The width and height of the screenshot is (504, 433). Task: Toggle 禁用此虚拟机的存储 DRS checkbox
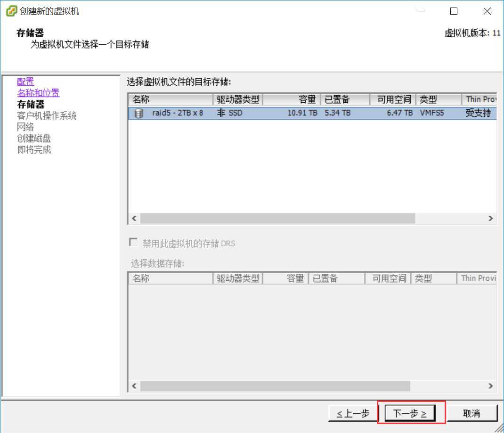(x=133, y=242)
